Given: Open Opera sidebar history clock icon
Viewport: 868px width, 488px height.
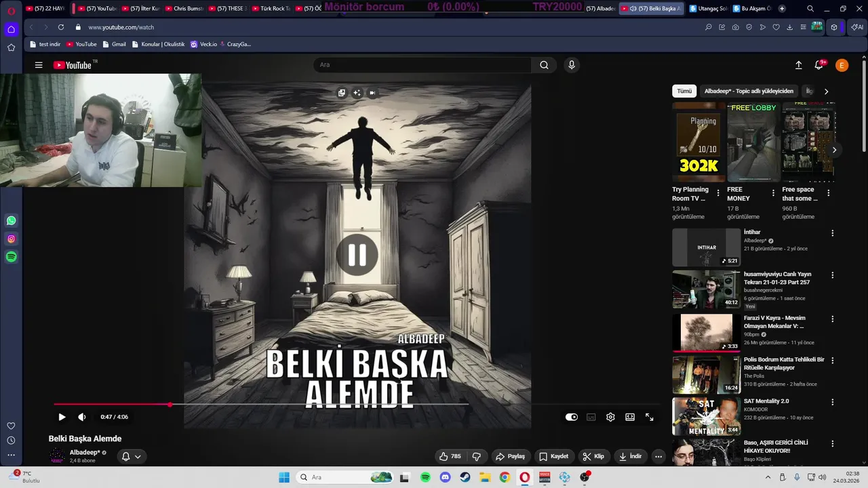Looking at the screenshot, I should click(11, 441).
